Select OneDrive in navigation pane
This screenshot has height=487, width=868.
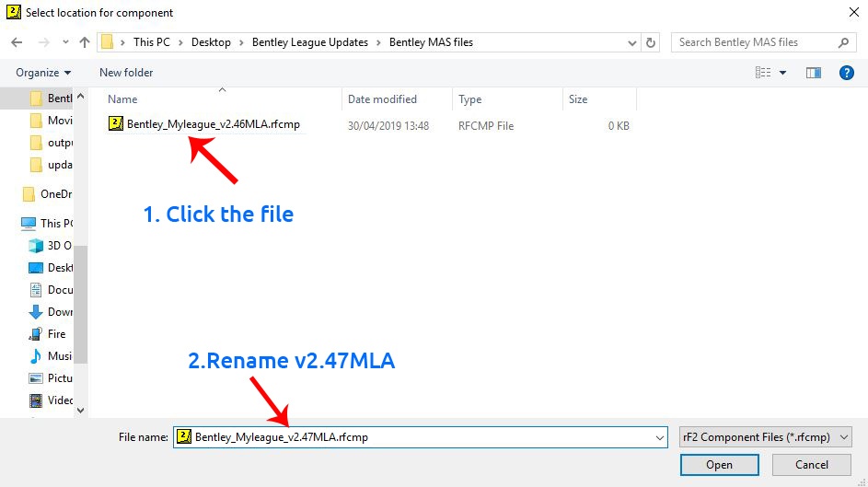coord(48,193)
